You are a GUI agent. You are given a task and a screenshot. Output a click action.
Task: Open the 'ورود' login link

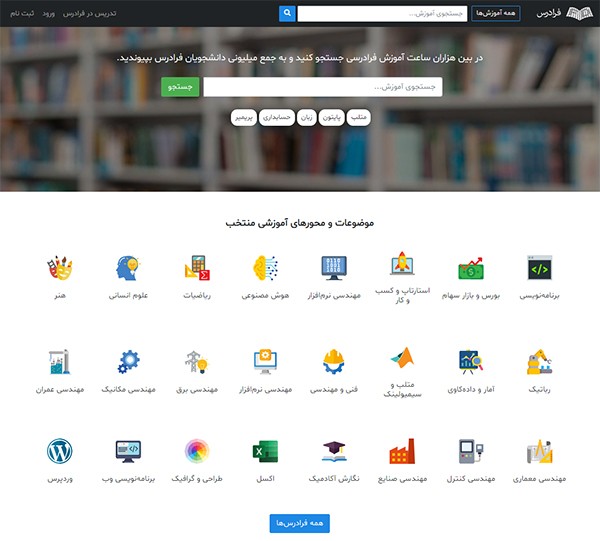49,13
